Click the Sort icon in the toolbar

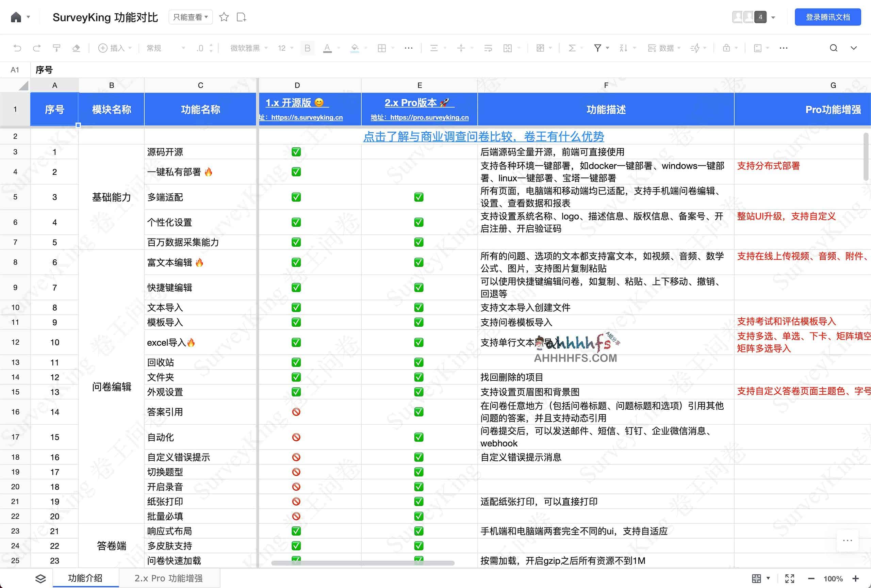tap(623, 48)
